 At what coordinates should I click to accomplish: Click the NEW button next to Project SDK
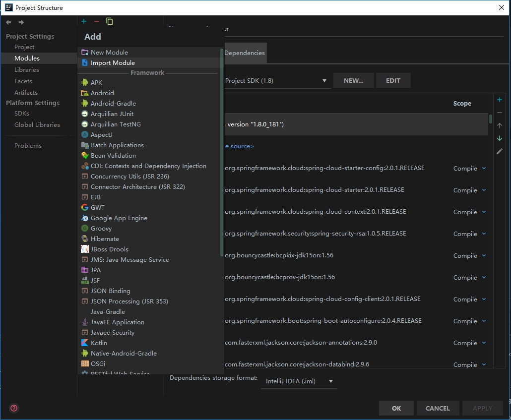(x=353, y=80)
